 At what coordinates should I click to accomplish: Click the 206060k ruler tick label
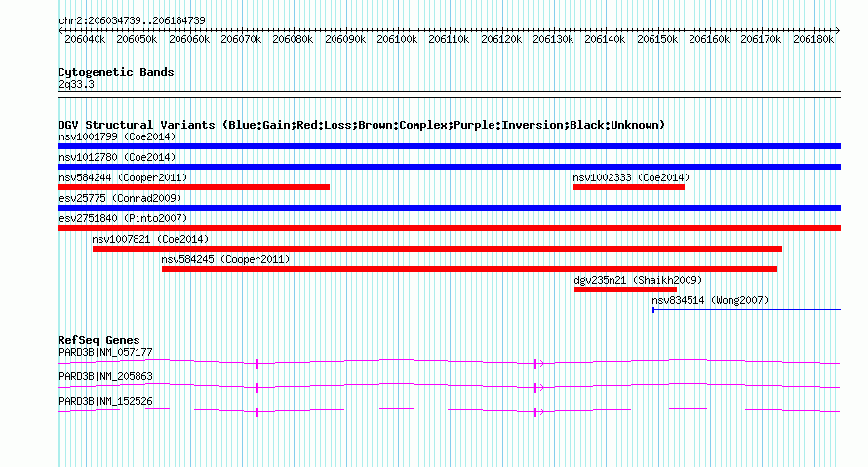coord(189,39)
